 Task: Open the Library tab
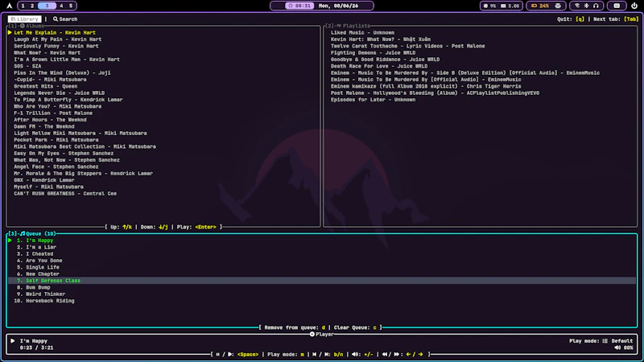[x=24, y=19]
